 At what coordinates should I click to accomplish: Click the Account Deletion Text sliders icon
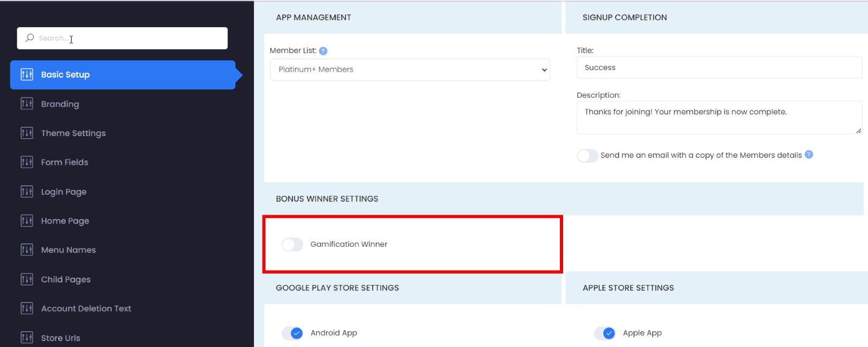point(27,309)
